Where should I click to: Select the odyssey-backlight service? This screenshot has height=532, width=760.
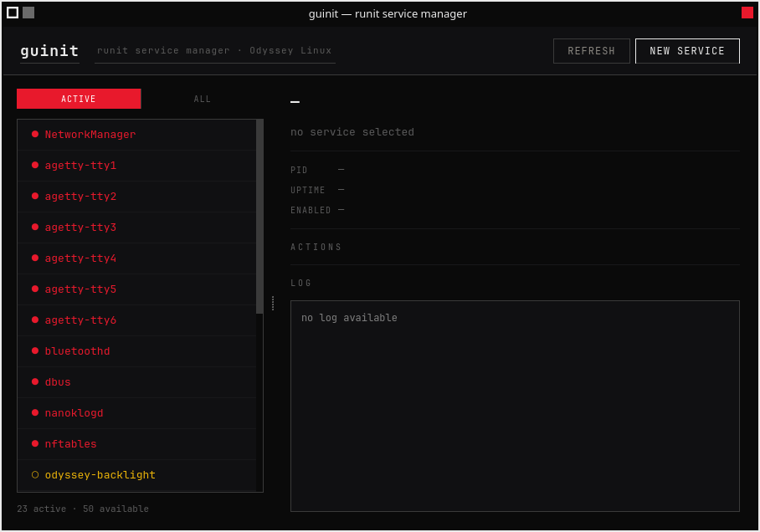[136, 476]
